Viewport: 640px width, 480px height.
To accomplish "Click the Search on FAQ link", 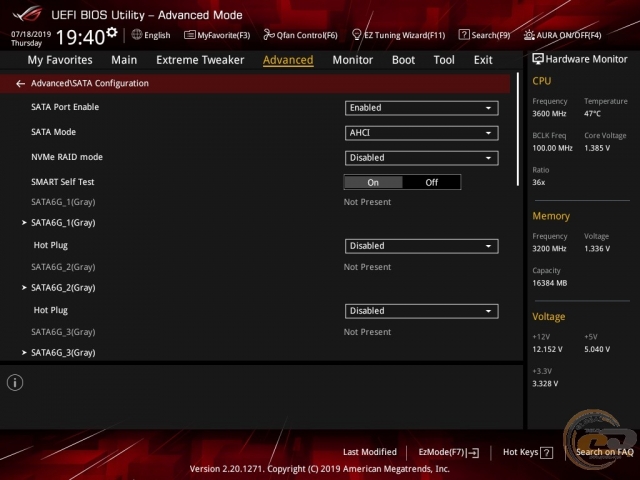I will (x=604, y=452).
